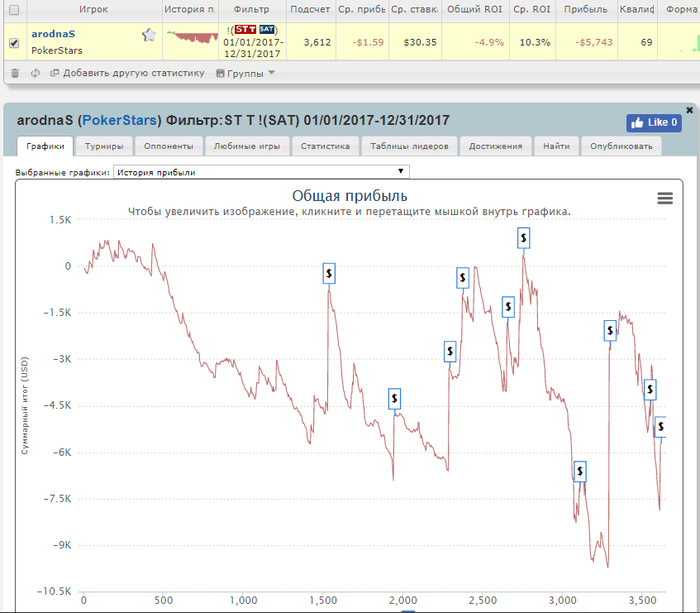Close the player details panel
The width and height of the screenshot is (700, 613).
[689, 110]
